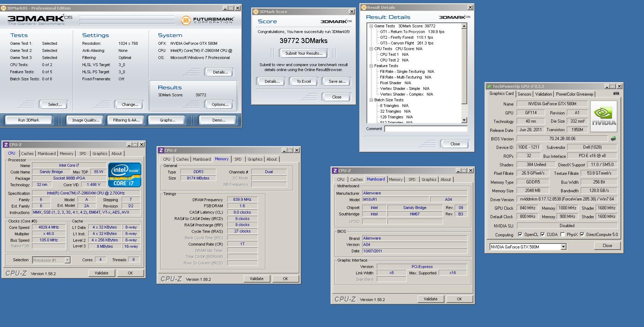Click the scroll up arrow in Result Details
The image size is (644, 327).
[464, 26]
